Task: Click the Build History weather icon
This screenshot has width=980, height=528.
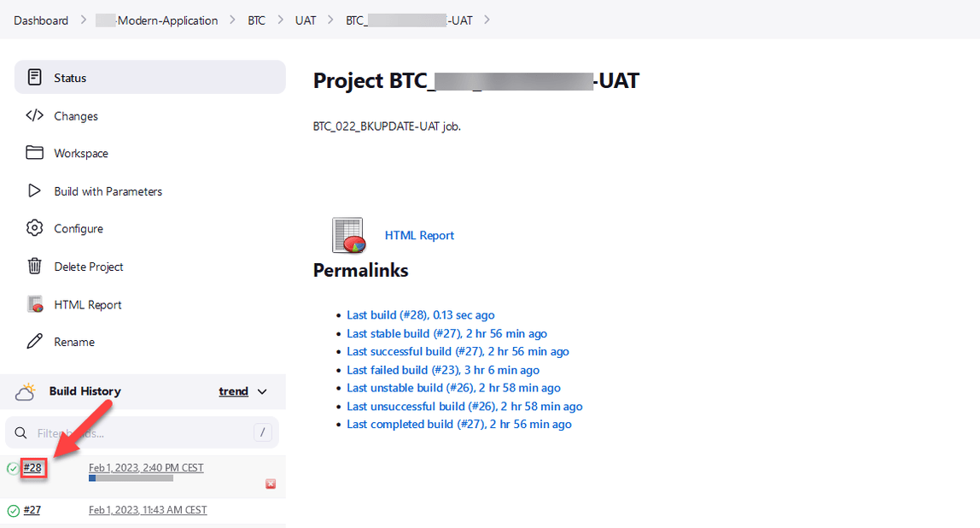Action: [26, 391]
